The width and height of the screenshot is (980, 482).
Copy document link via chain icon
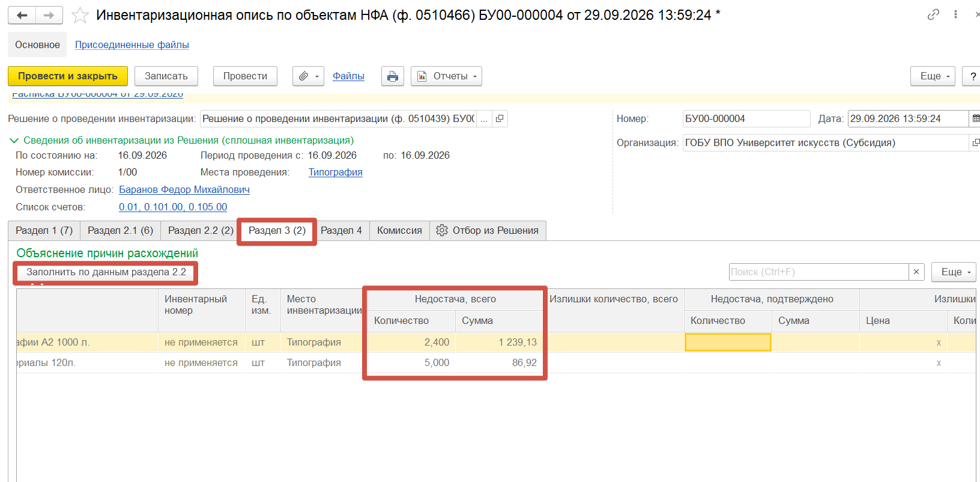coord(933,14)
